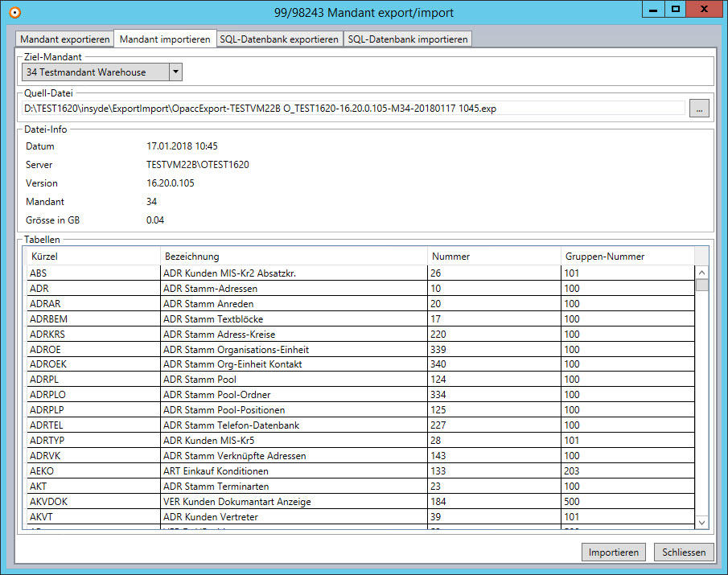Click scrollbar down arrow in Tabellen list
The height and width of the screenshot is (575, 728).
702,523
